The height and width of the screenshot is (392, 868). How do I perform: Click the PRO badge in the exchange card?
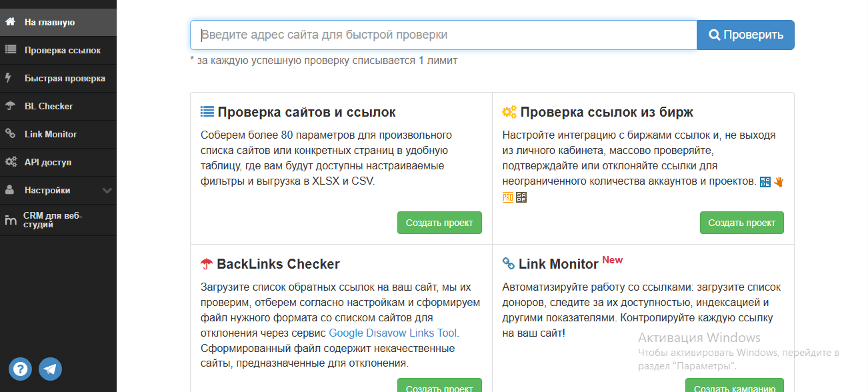[507, 197]
